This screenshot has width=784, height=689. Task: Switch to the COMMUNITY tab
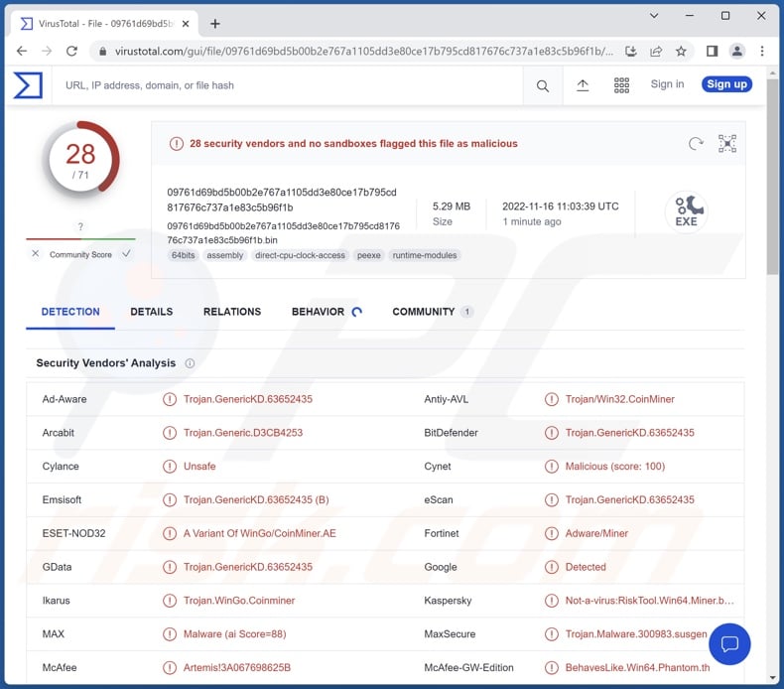432,312
